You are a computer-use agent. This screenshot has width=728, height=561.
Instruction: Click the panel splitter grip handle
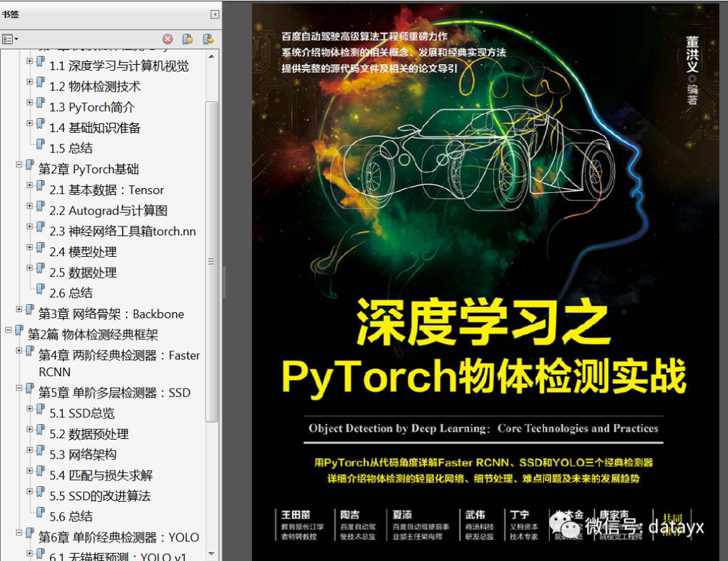click(x=224, y=281)
